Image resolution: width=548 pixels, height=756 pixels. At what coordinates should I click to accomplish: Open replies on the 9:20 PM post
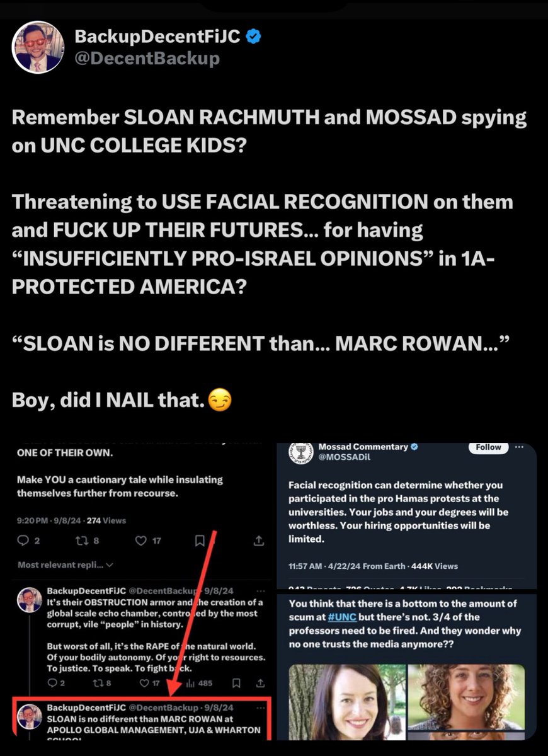pos(23,541)
